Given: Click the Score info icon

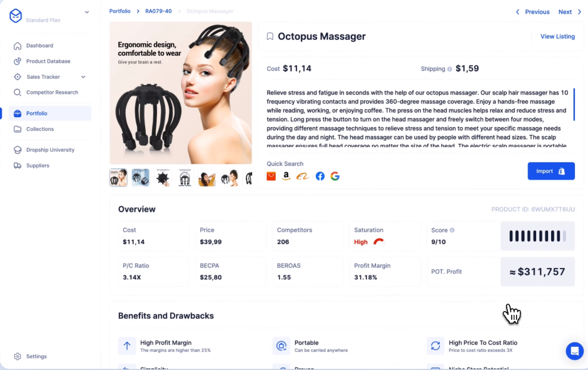Looking at the screenshot, I should (x=452, y=230).
